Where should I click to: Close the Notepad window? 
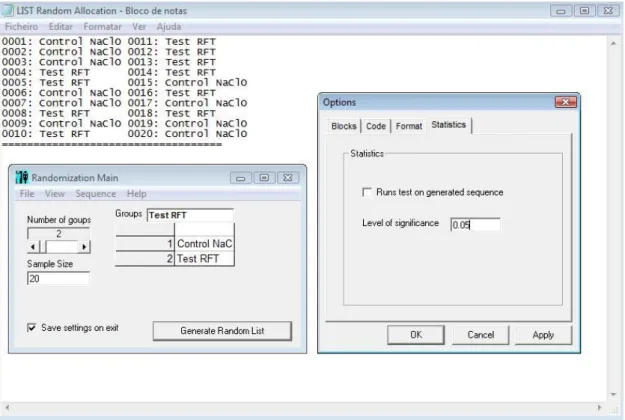(608, 11)
